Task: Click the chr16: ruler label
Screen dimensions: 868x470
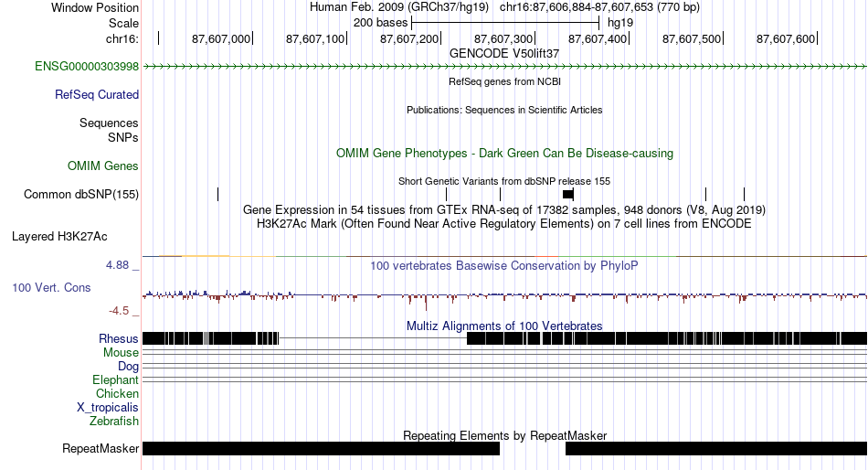Action: [x=122, y=38]
